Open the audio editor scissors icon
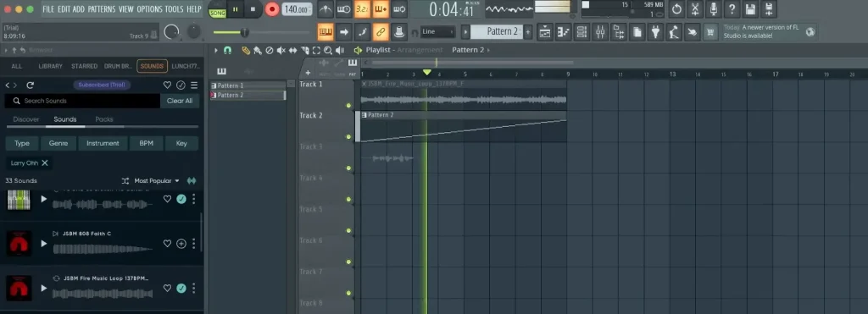The width and height of the screenshot is (868, 314). 695,8
